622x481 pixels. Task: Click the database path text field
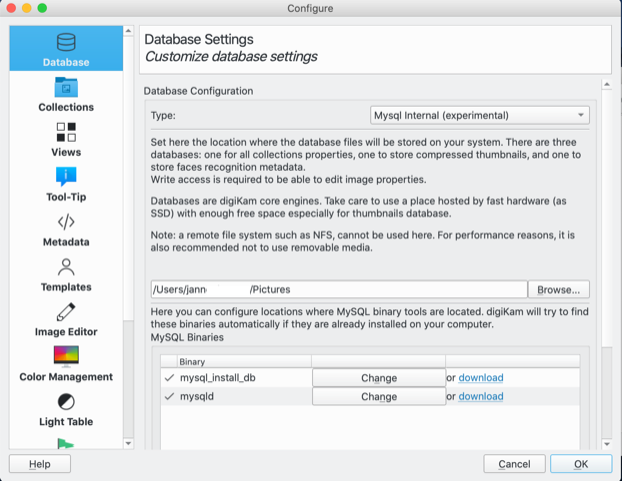337,290
